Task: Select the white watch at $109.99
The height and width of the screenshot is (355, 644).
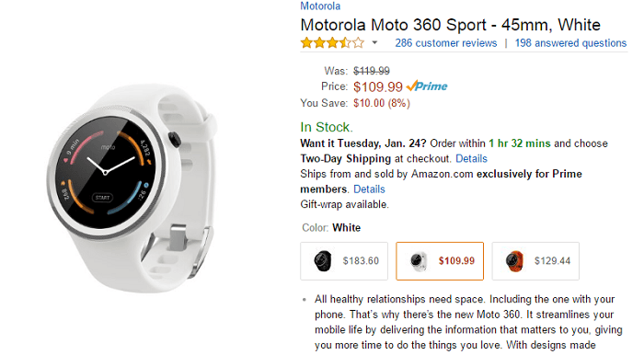Action: point(440,261)
